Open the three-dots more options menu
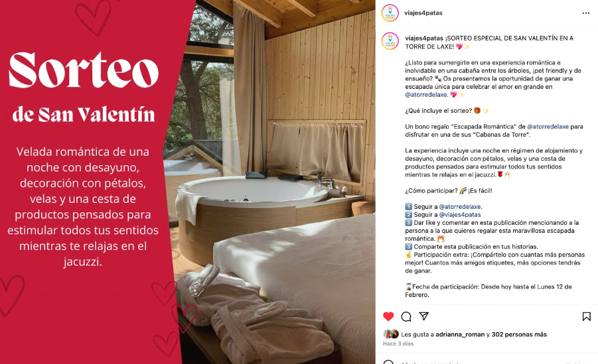Image resolution: width=598 pixels, height=364 pixels. tap(586, 13)
